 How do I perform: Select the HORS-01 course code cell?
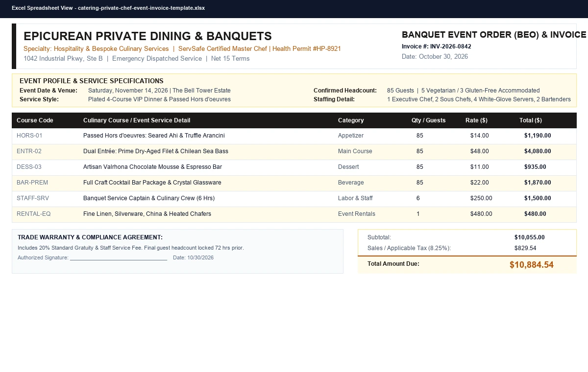29,136
